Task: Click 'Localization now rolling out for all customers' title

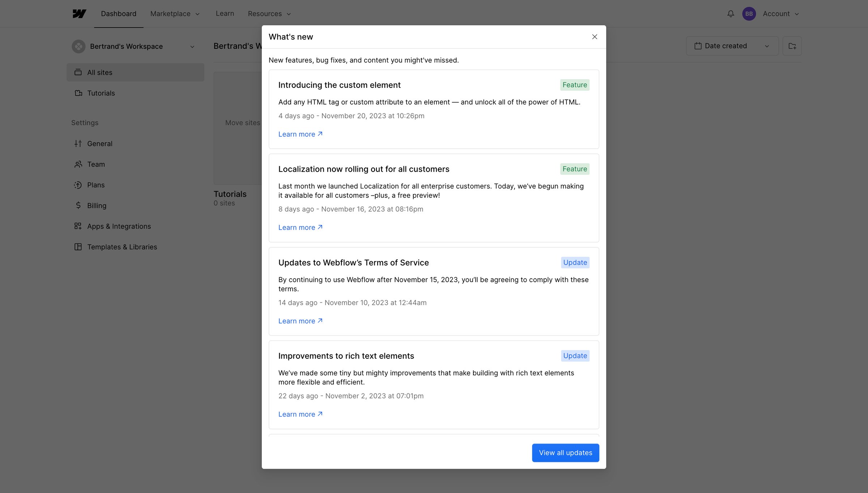Action: point(364,169)
